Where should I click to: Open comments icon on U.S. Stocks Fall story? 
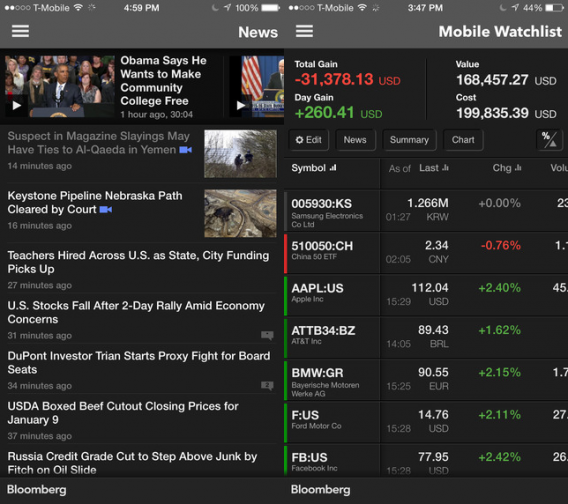[267, 335]
